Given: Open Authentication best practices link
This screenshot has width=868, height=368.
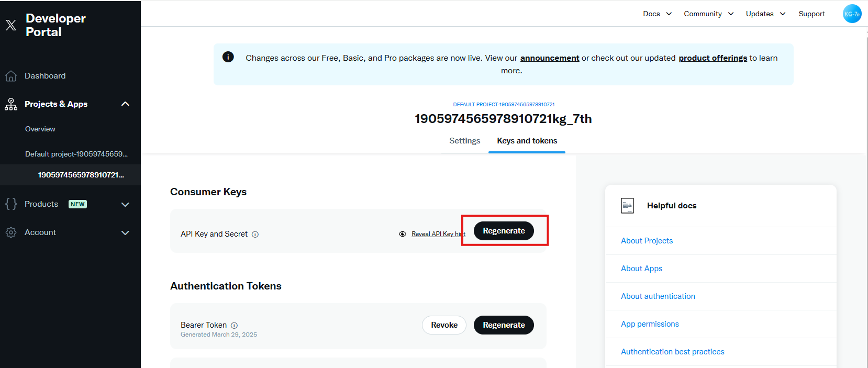Looking at the screenshot, I should (672, 352).
